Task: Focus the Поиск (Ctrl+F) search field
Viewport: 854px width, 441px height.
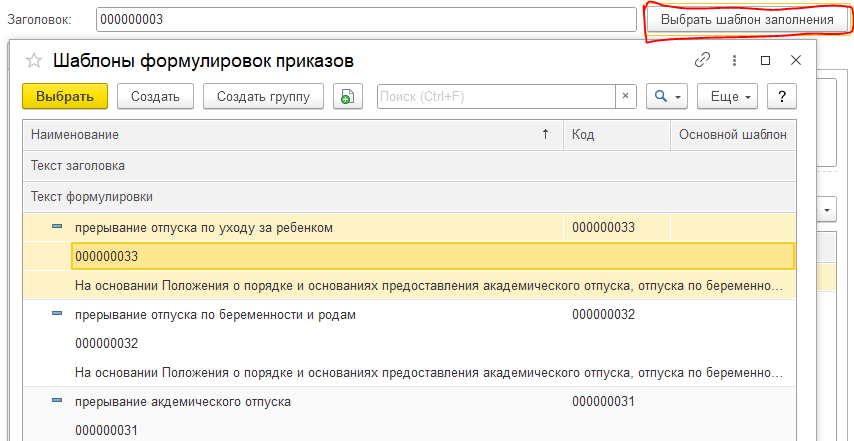Action: (x=496, y=96)
